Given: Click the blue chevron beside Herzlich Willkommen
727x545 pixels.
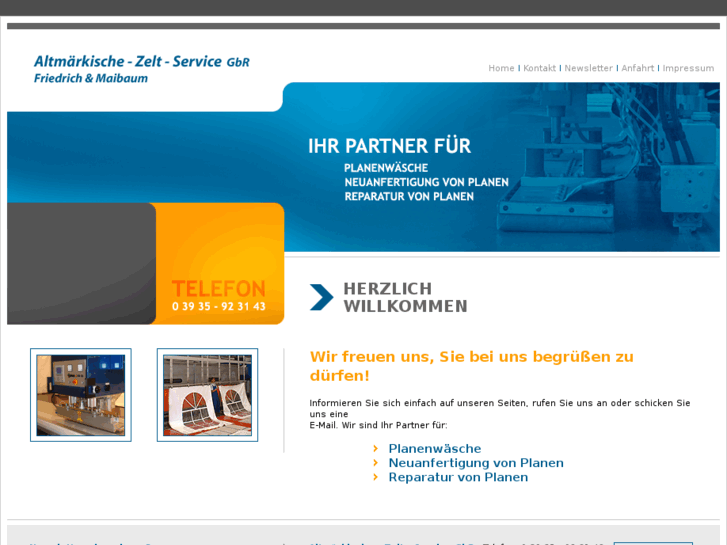Looking at the screenshot, I should 321,297.
